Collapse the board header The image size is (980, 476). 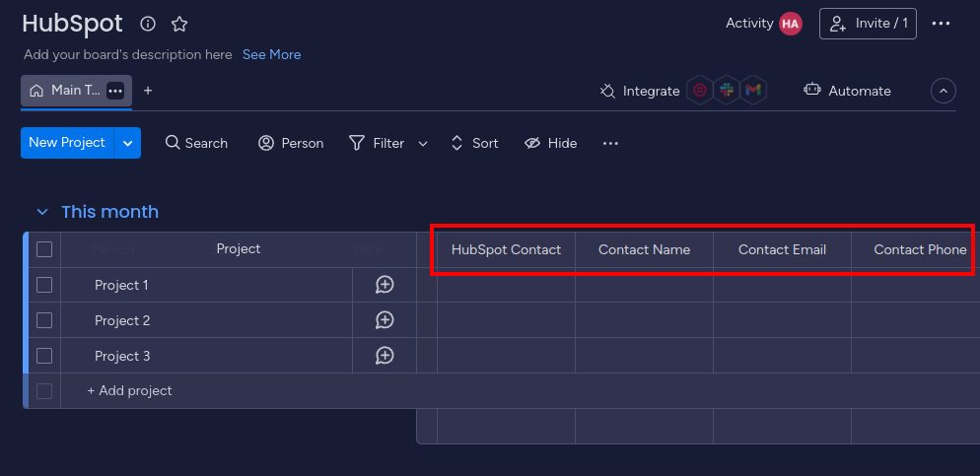click(x=944, y=92)
